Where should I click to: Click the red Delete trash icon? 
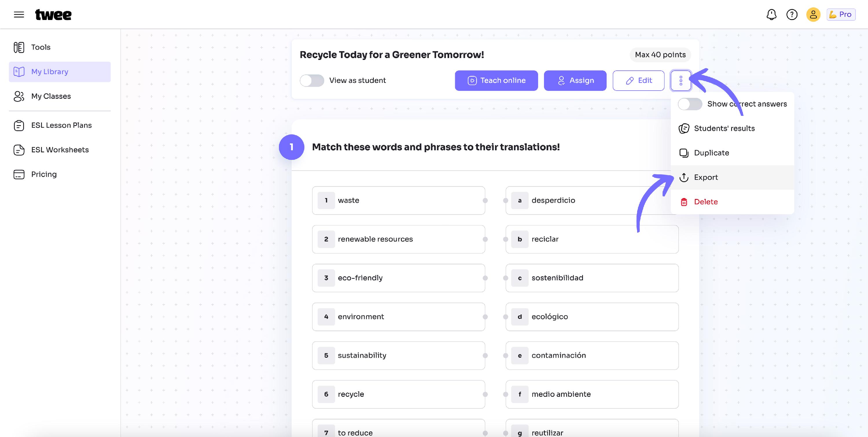(x=684, y=202)
